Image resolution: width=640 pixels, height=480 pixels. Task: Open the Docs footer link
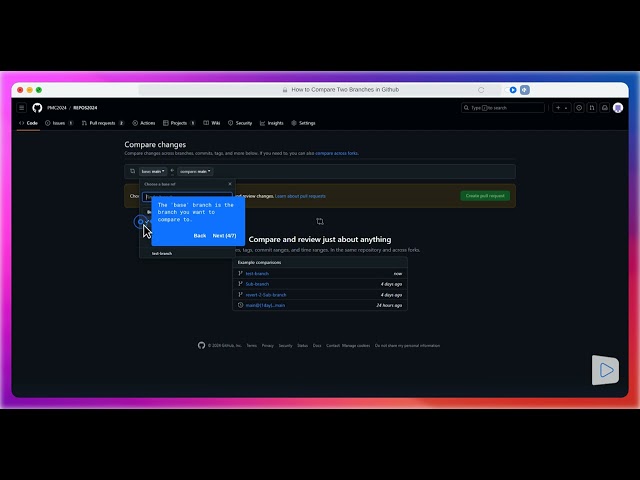(x=317, y=346)
